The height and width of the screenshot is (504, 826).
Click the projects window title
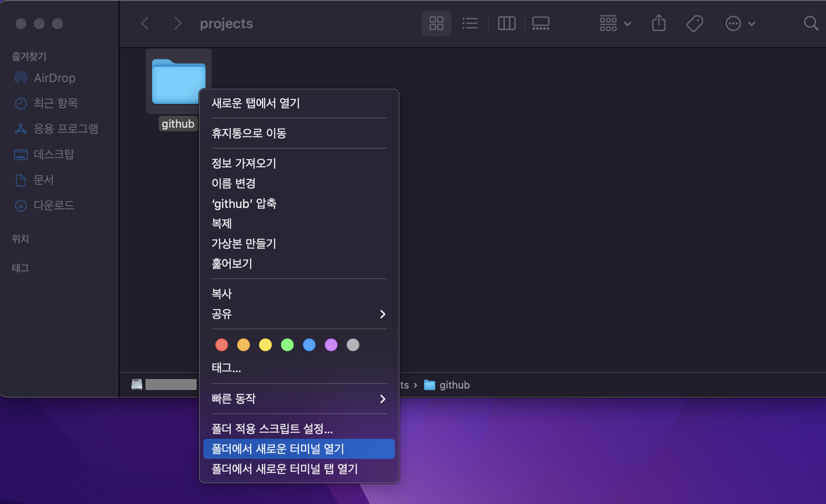point(226,23)
